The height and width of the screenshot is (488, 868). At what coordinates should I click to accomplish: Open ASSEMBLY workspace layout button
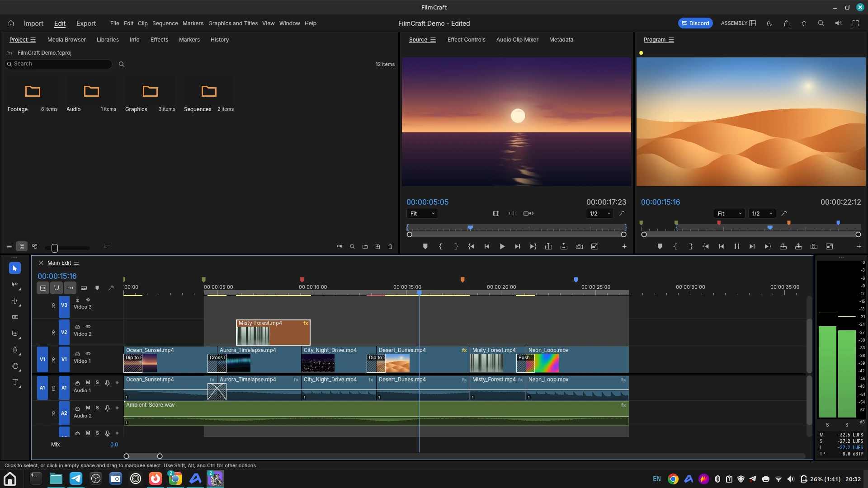coord(738,23)
